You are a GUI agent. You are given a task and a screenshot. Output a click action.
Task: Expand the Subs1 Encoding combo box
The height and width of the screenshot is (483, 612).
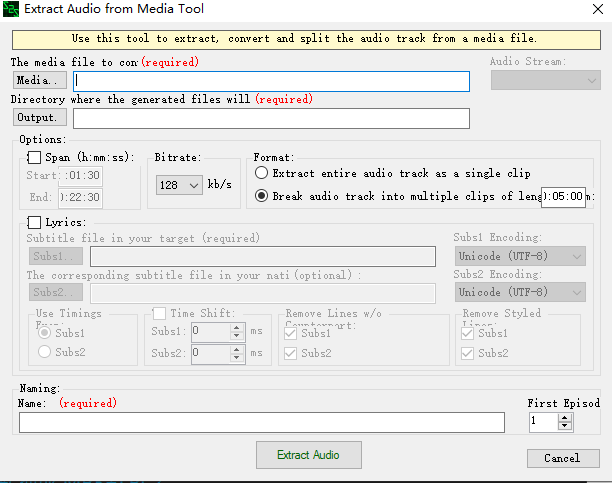click(x=520, y=256)
